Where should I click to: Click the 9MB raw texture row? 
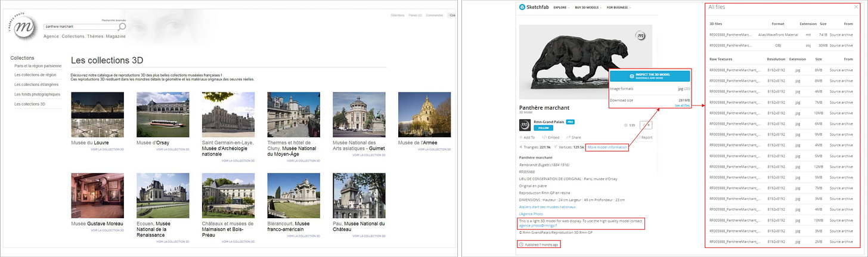tap(781, 134)
